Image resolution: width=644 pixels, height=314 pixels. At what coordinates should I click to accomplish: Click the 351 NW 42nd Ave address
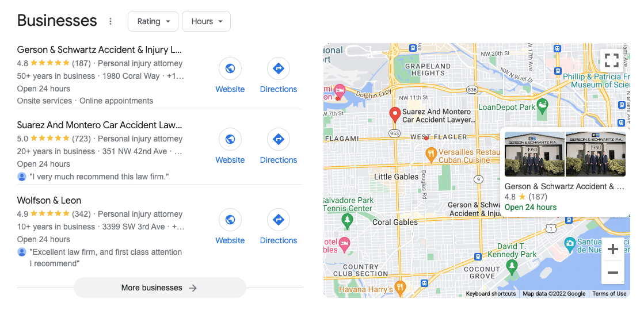(135, 151)
